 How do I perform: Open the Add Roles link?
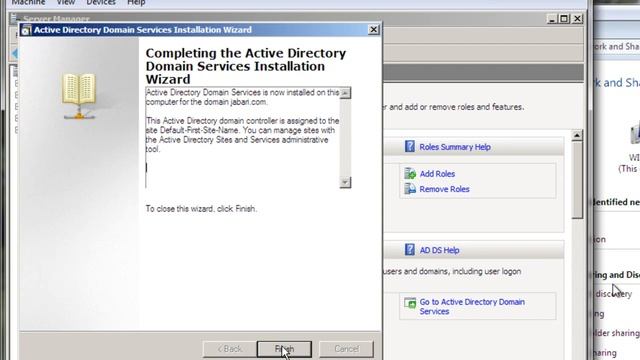(x=437, y=174)
